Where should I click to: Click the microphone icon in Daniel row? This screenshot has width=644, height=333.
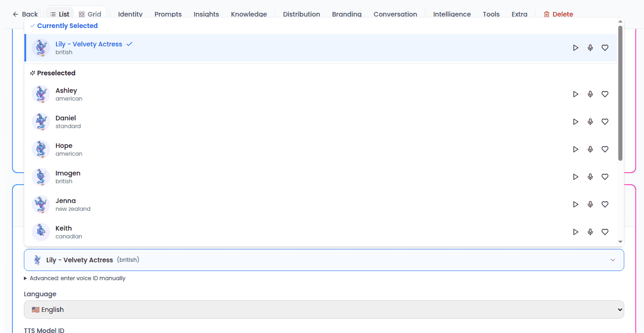click(x=590, y=122)
